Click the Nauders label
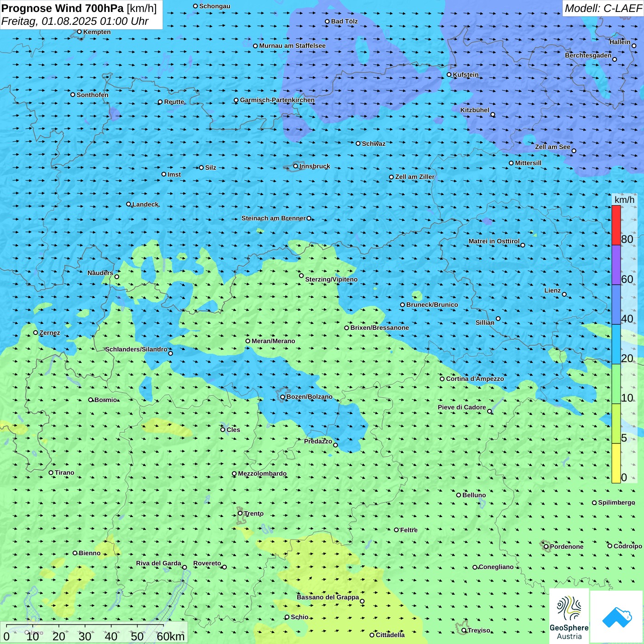The image size is (644, 644). pyautogui.click(x=100, y=273)
